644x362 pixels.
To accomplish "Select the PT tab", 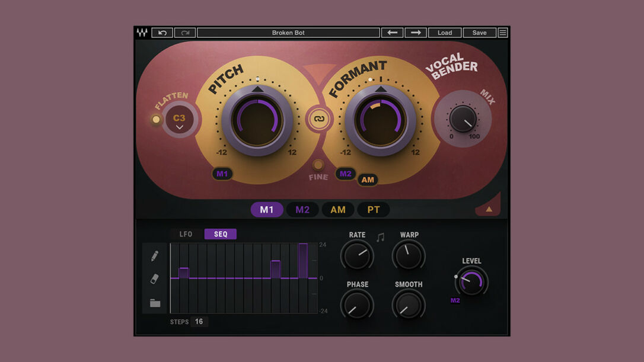I will [x=373, y=210].
